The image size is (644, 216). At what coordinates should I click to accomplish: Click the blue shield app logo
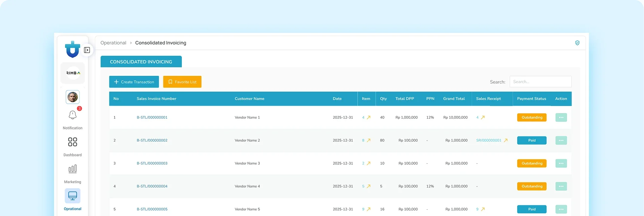click(x=72, y=49)
